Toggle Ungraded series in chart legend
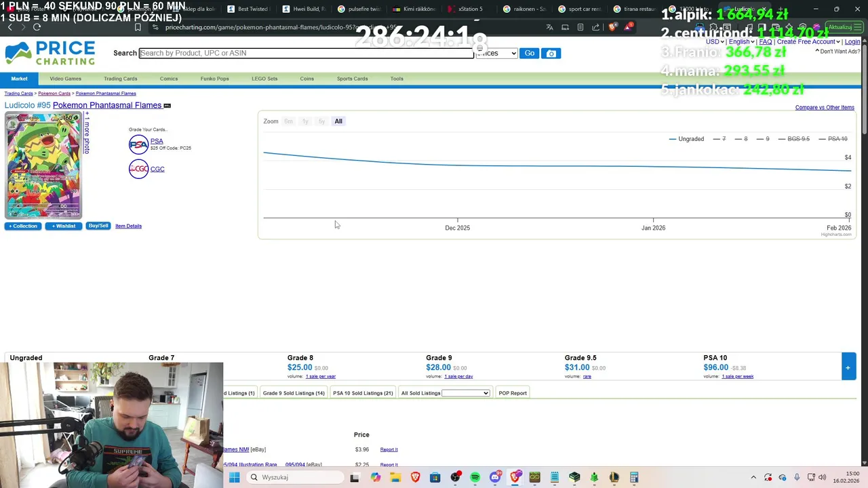 pyautogui.click(x=686, y=139)
